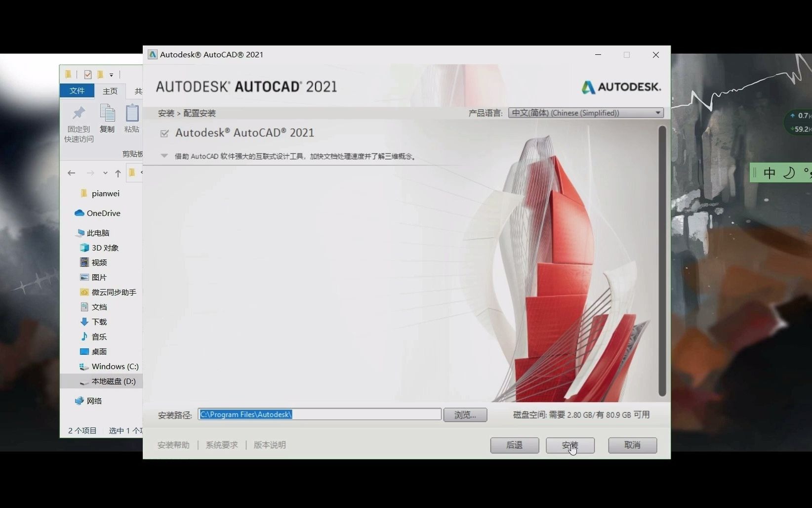Open quick access toolbar customize dropdown
This screenshot has width=812, height=508.
(x=112, y=75)
